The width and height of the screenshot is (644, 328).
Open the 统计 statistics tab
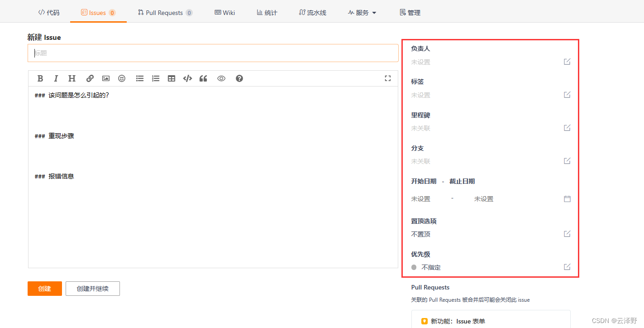point(267,13)
